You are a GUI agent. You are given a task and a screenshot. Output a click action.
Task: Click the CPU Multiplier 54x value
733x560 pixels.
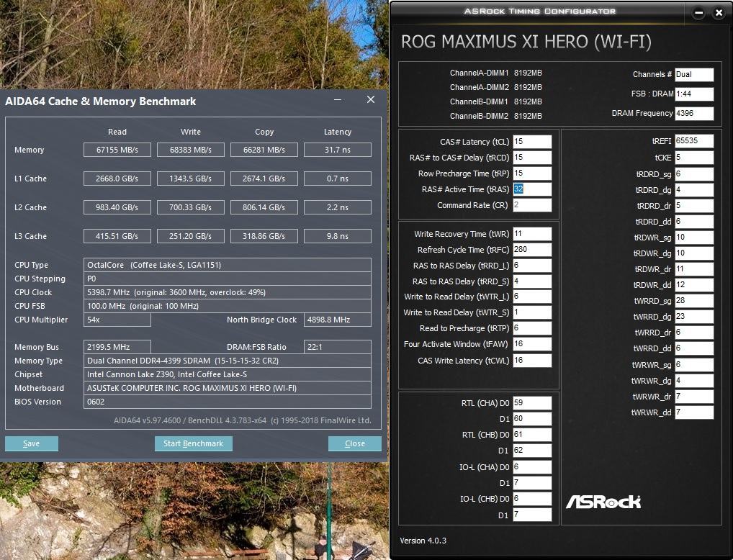tap(117, 320)
